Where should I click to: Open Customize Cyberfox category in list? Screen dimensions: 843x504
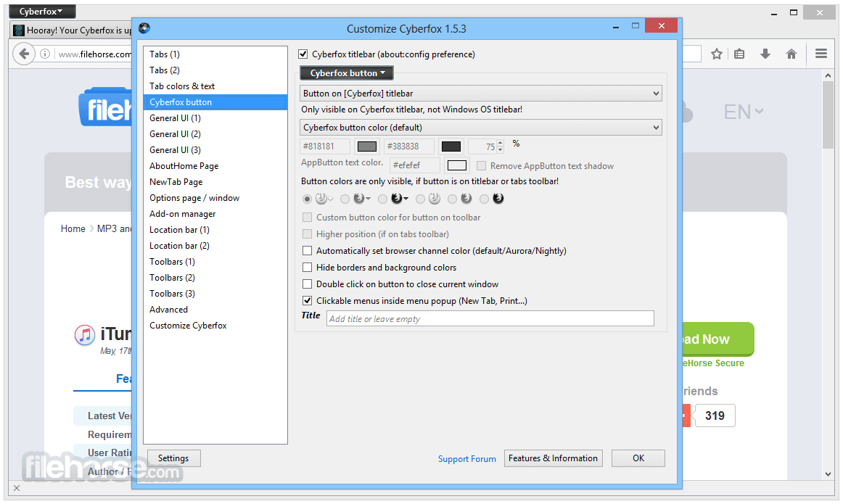coord(215,326)
